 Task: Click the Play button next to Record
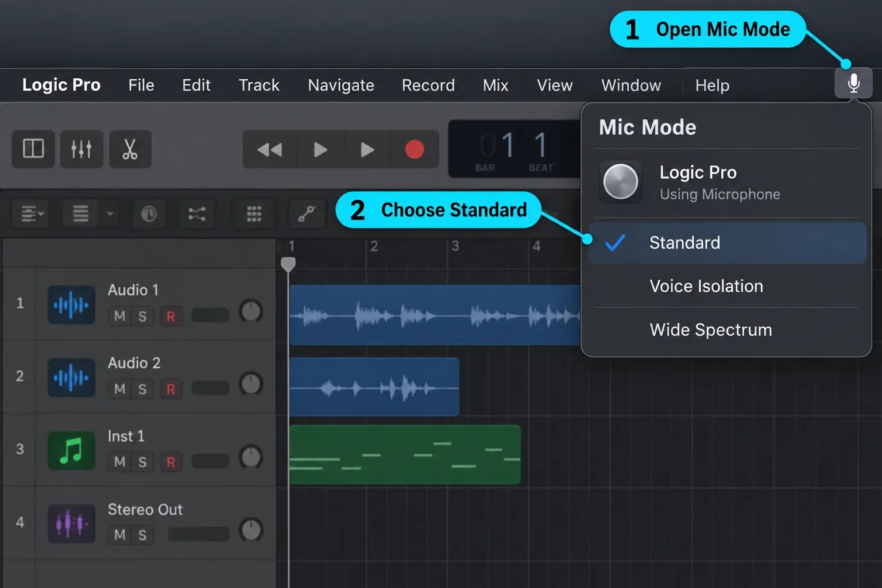(x=367, y=149)
